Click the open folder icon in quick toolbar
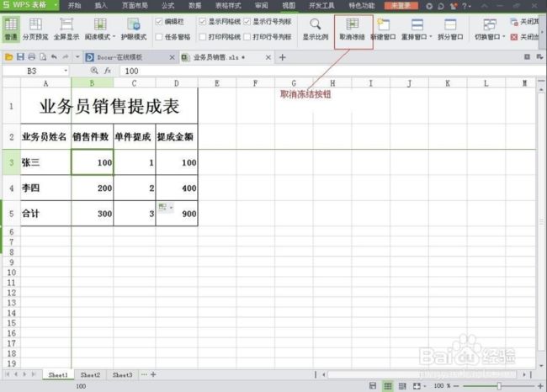 coord(9,57)
